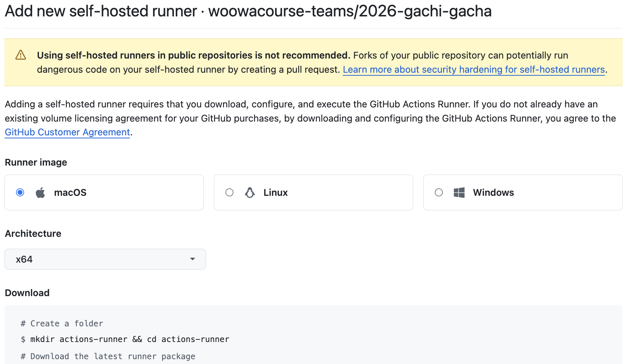Image resolution: width=639 pixels, height=364 pixels.
Task: Select the macOS runner image radio button
Action: [20, 192]
